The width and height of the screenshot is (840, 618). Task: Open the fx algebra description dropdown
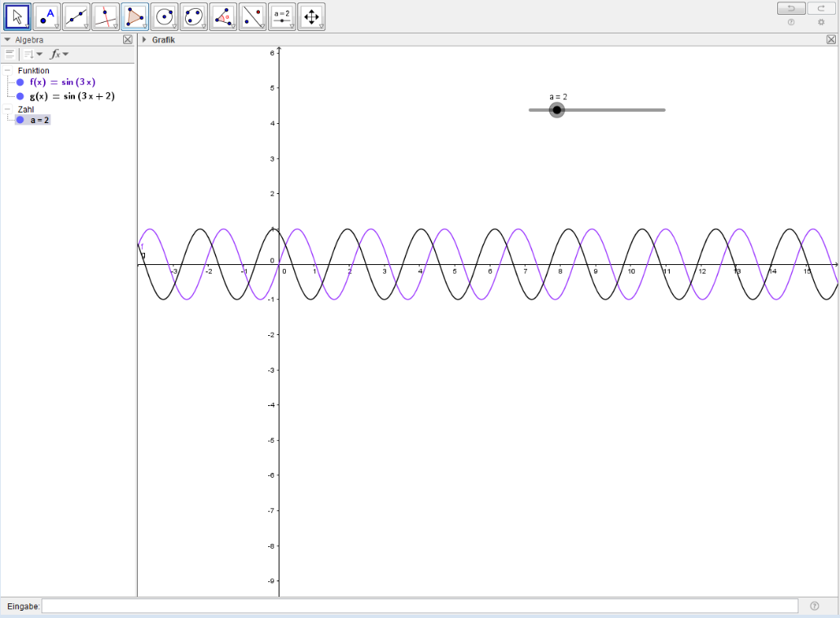click(59, 54)
